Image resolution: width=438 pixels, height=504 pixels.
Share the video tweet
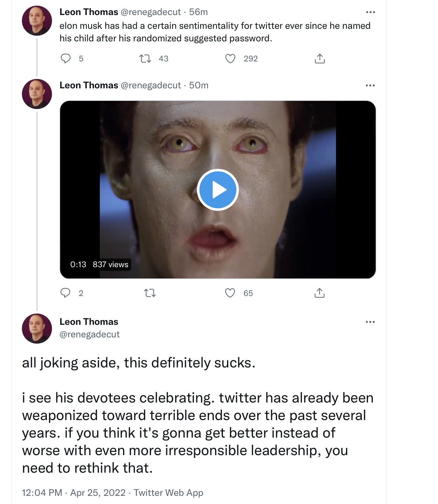[x=319, y=293]
